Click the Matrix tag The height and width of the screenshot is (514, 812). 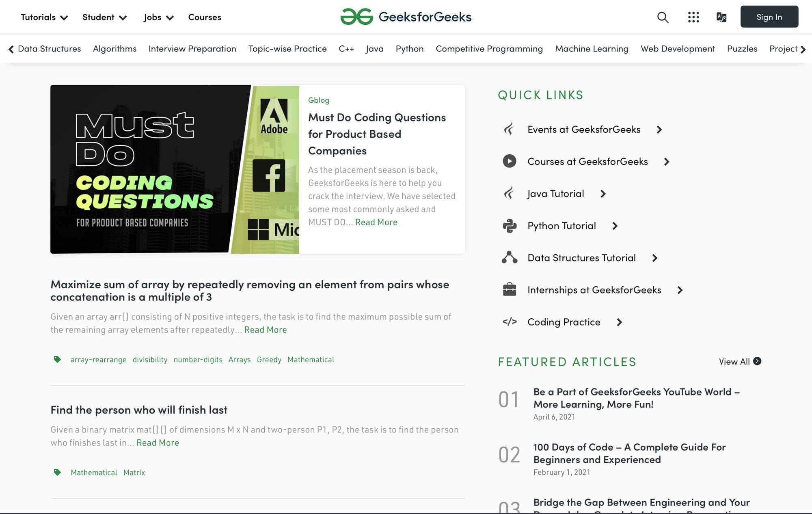(x=134, y=473)
